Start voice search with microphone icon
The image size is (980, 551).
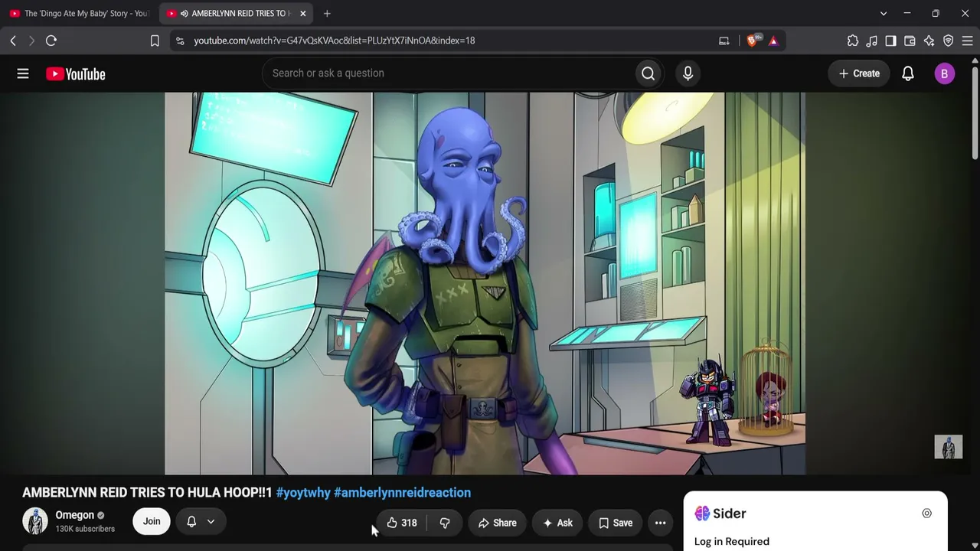[x=688, y=73]
